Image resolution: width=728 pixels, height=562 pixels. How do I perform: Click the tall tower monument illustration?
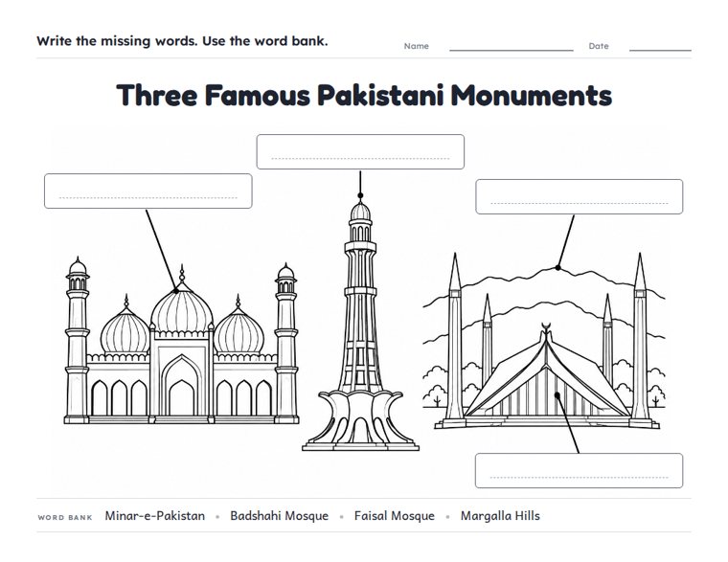pyautogui.click(x=360, y=325)
